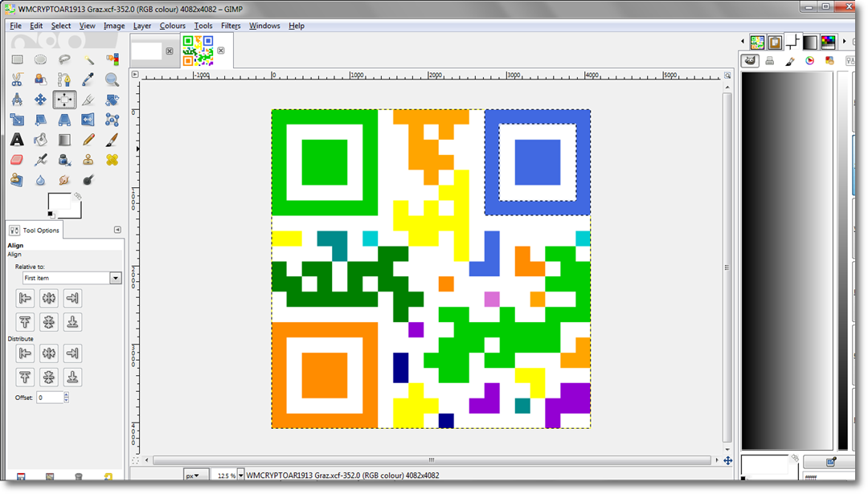Click the foreground colour swatch in toolbox
Viewport: 868px width, 494px height.
click(59, 202)
